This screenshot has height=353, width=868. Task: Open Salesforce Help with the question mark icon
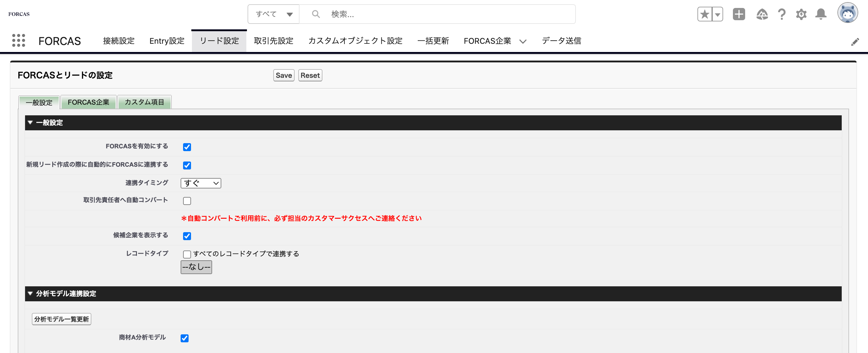click(782, 14)
